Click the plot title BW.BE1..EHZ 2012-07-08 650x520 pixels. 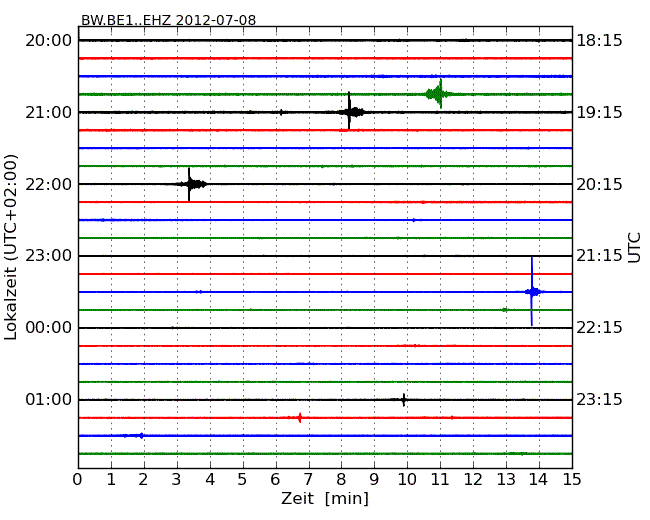pyautogui.click(x=168, y=20)
